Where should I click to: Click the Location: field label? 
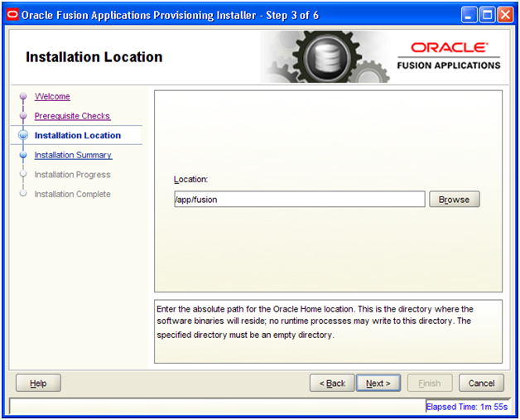(190, 180)
